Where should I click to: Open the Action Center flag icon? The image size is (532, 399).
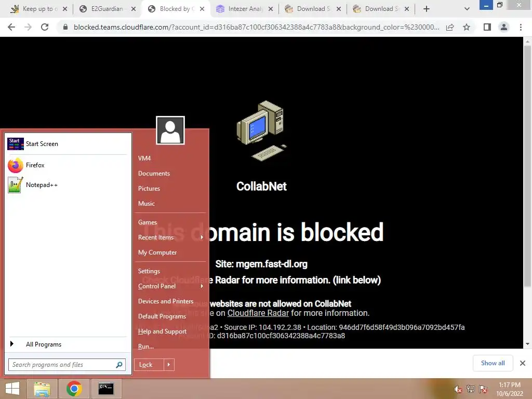pyautogui.click(x=483, y=389)
